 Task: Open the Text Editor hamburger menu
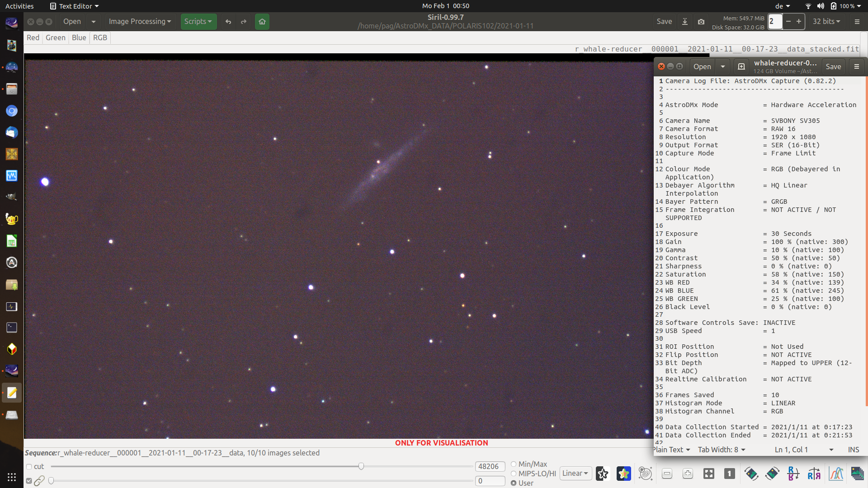pos(857,66)
